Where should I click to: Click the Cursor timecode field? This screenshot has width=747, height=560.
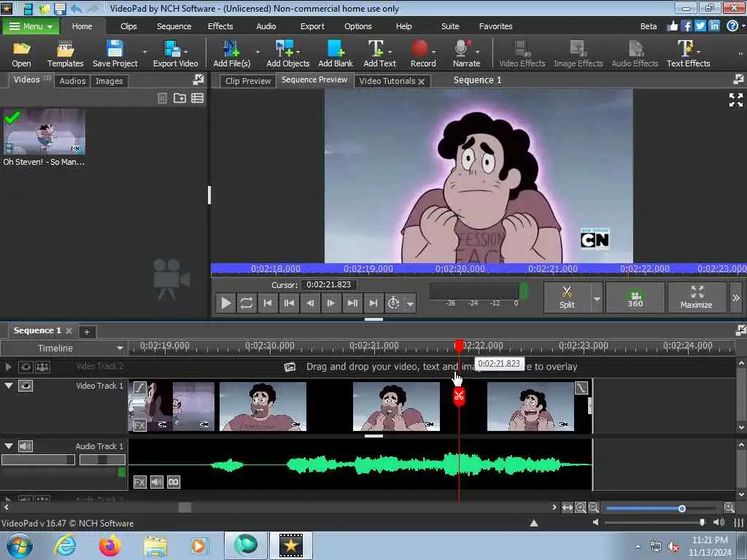(x=329, y=285)
